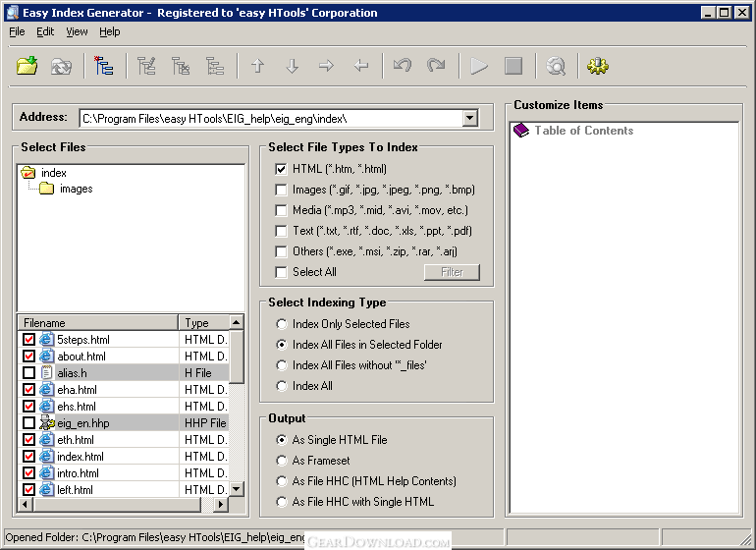Select Index All Files without '_files'
756x550 pixels.
click(x=282, y=365)
